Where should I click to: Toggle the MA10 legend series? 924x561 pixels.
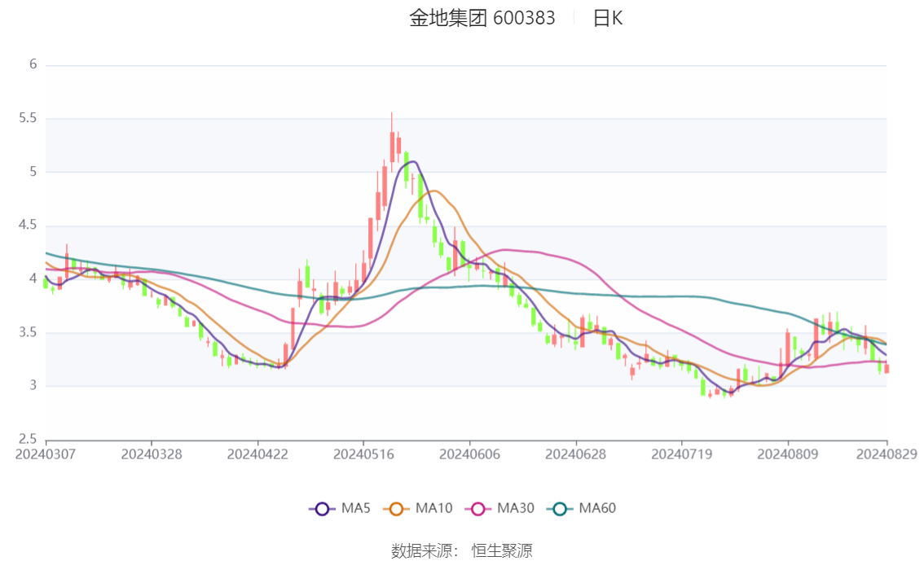coord(418,509)
